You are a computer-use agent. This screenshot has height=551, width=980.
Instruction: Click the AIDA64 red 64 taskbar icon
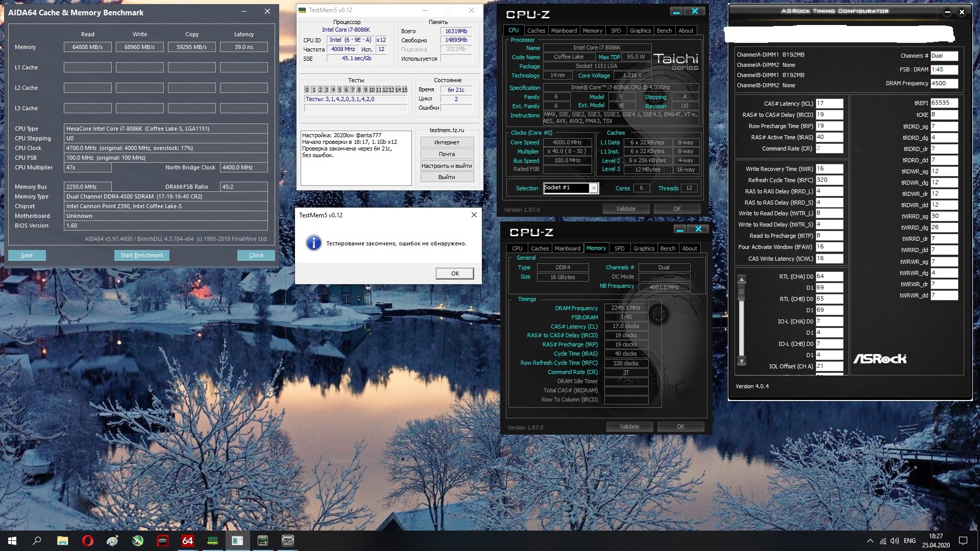pyautogui.click(x=187, y=541)
